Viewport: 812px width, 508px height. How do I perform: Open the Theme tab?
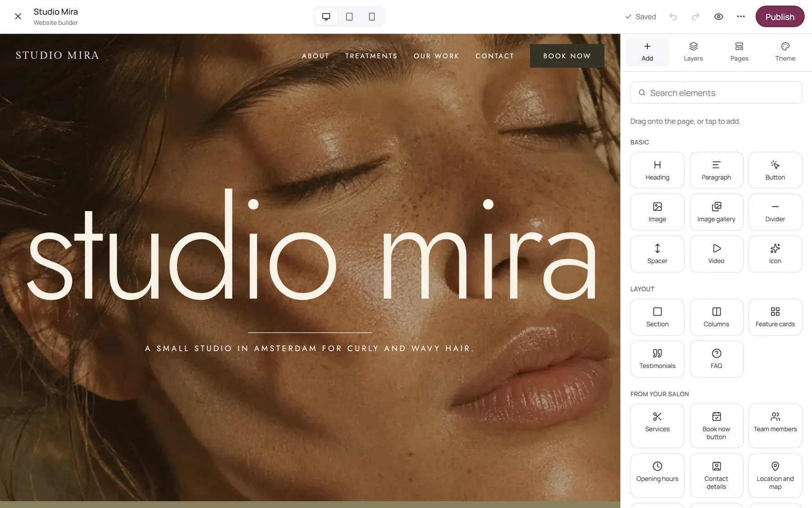click(x=785, y=52)
